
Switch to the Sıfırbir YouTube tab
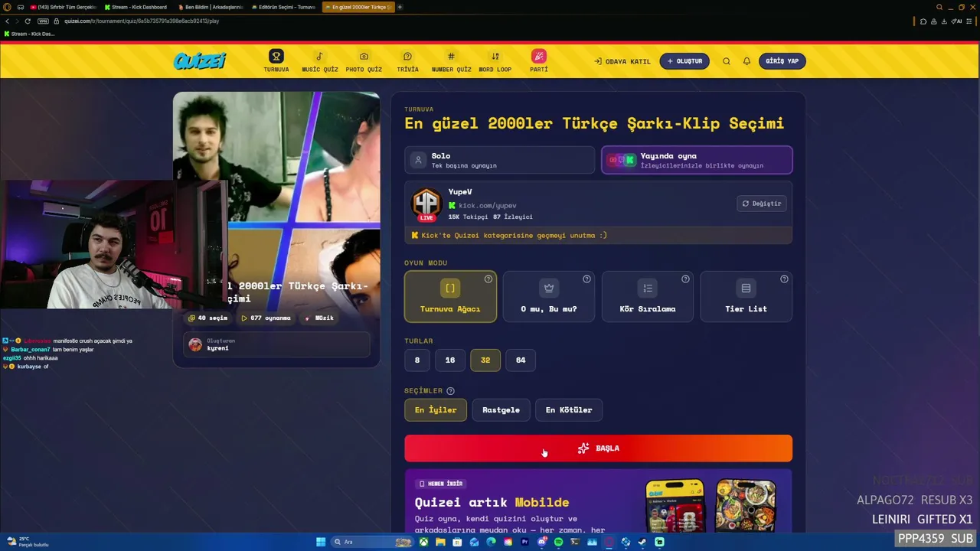click(x=64, y=7)
